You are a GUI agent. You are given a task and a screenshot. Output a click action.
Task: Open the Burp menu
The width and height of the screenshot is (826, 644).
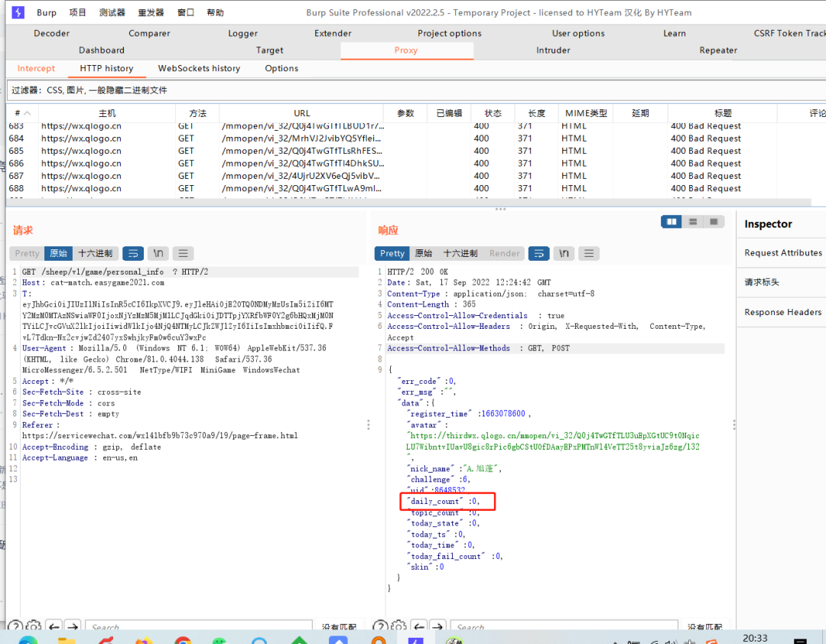point(47,13)
